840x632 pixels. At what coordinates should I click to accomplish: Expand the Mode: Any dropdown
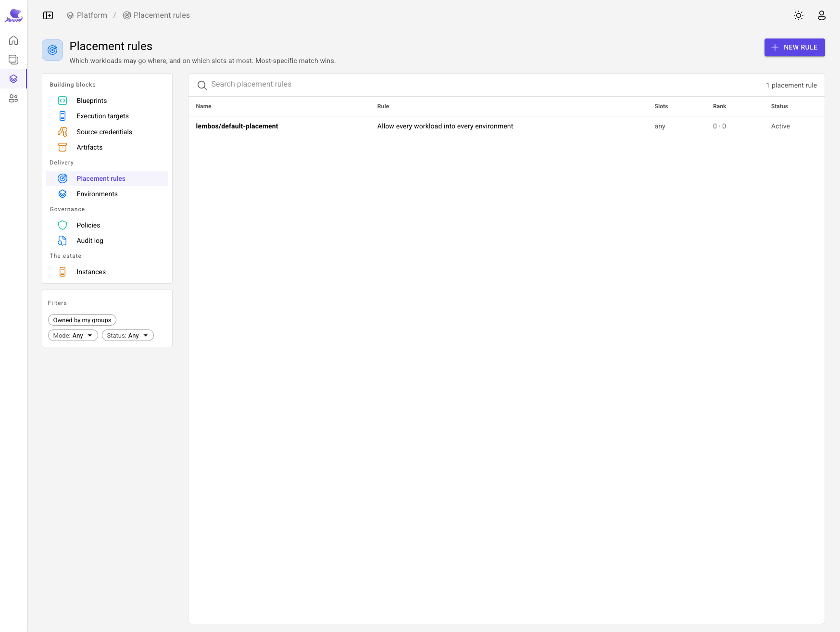tap(73, 335)
